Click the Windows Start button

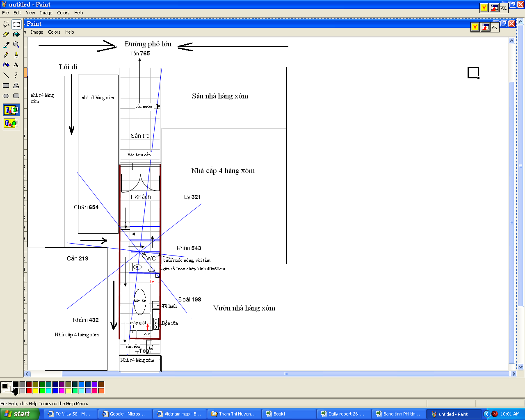pyautogui.click(x=19, y=414)
